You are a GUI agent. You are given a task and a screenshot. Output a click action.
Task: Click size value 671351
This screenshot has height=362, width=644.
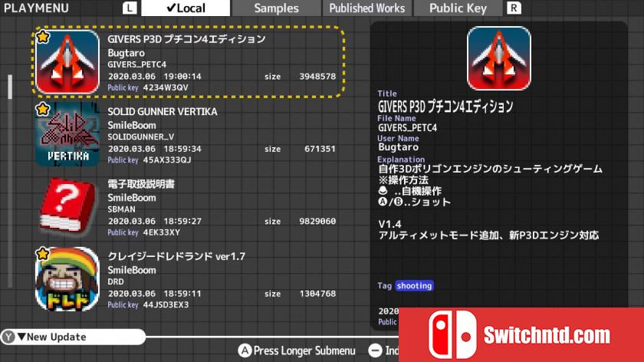pos(320,149)
